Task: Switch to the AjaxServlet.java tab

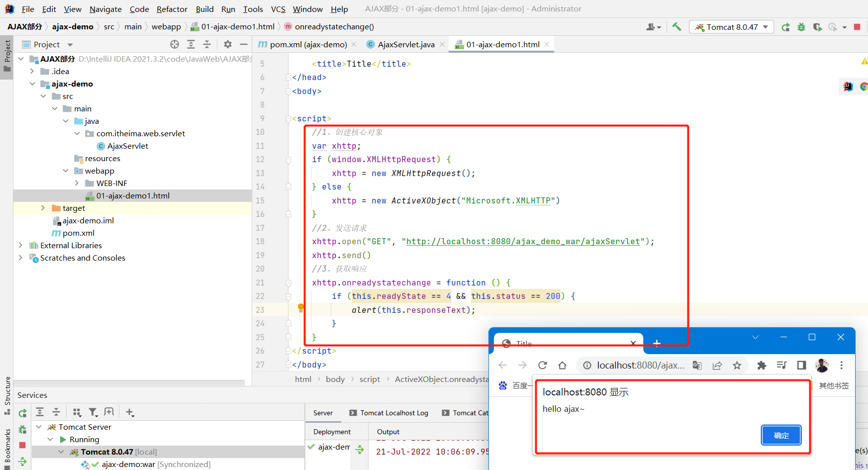Action: point(405,44)
